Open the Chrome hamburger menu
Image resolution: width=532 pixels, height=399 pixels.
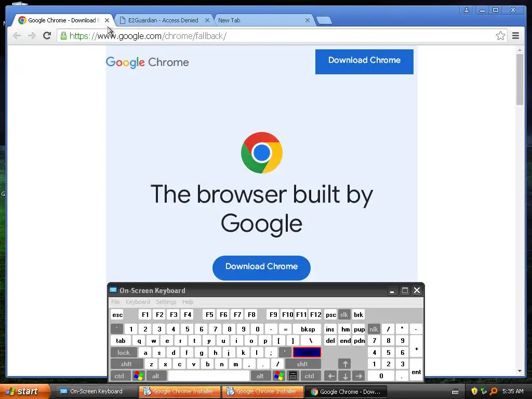tap(516, 36)
